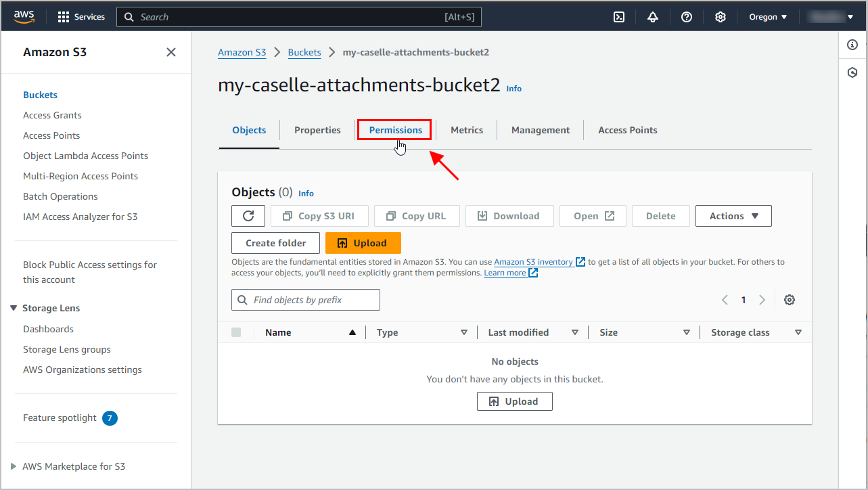This screenshot has height=490, width=868.
Task: Click Copy S3 URI button
Action: pos(319,216)
